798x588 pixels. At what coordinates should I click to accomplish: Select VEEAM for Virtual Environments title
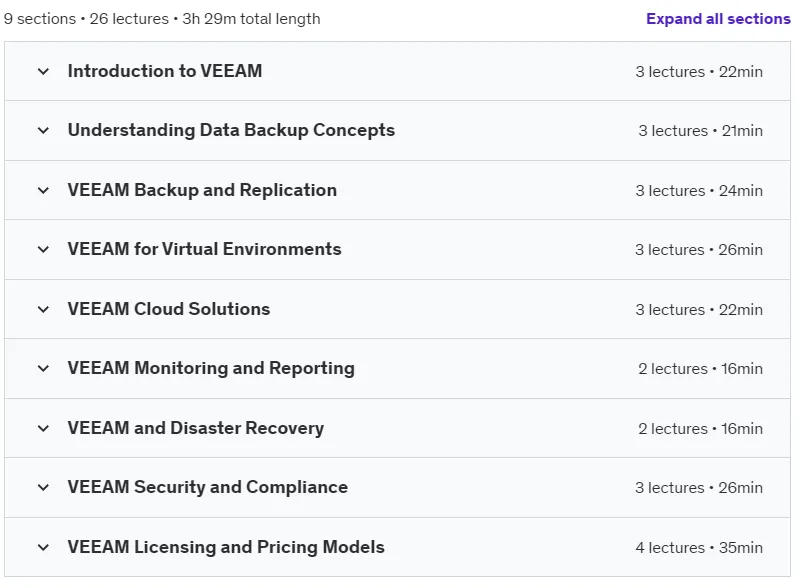click(204, 249)
